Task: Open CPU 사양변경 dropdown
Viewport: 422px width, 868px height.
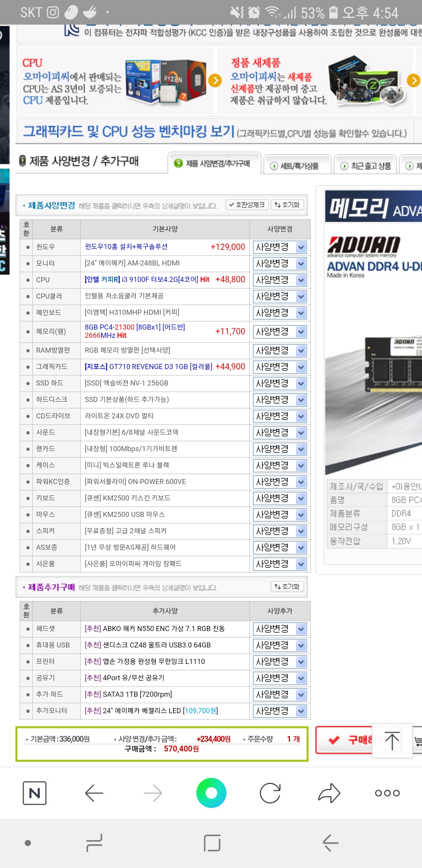Action: [280, 280]
